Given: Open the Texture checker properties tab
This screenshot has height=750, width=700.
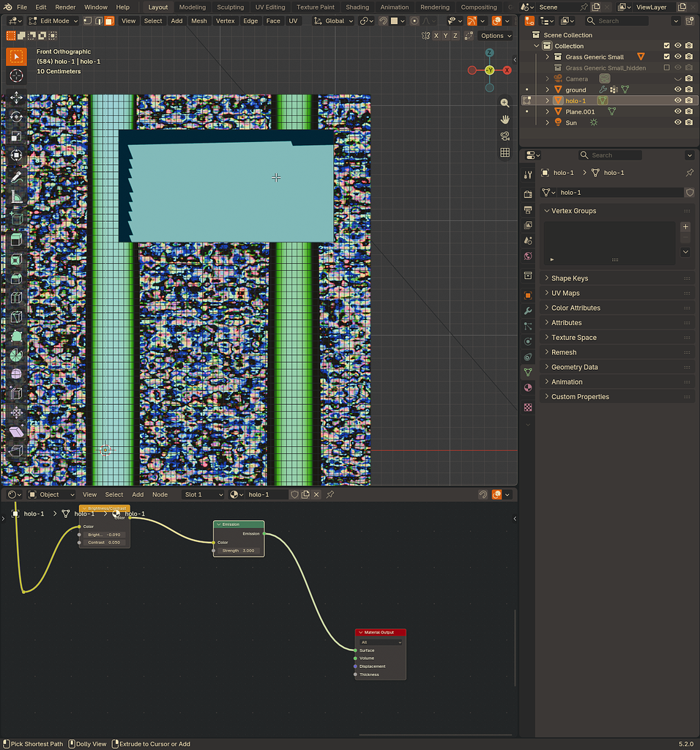Looking at the screenshot, I should coord(528,407).
